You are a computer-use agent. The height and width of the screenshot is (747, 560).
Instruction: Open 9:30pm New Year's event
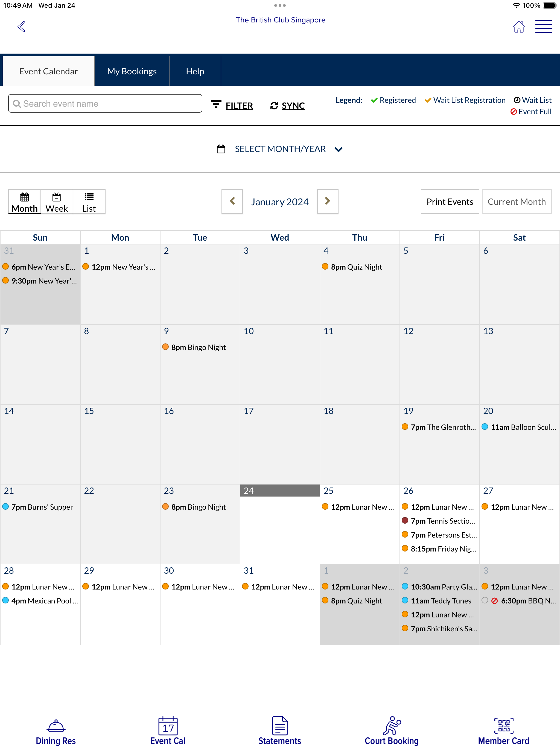40,281
